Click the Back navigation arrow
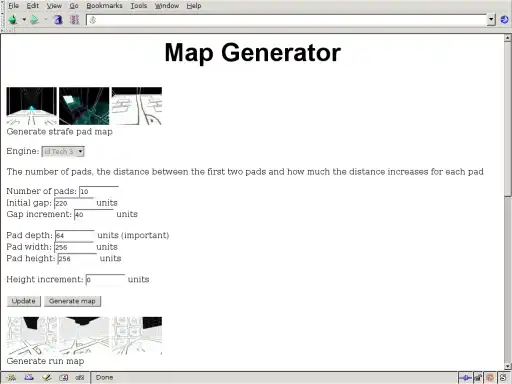 13,20
